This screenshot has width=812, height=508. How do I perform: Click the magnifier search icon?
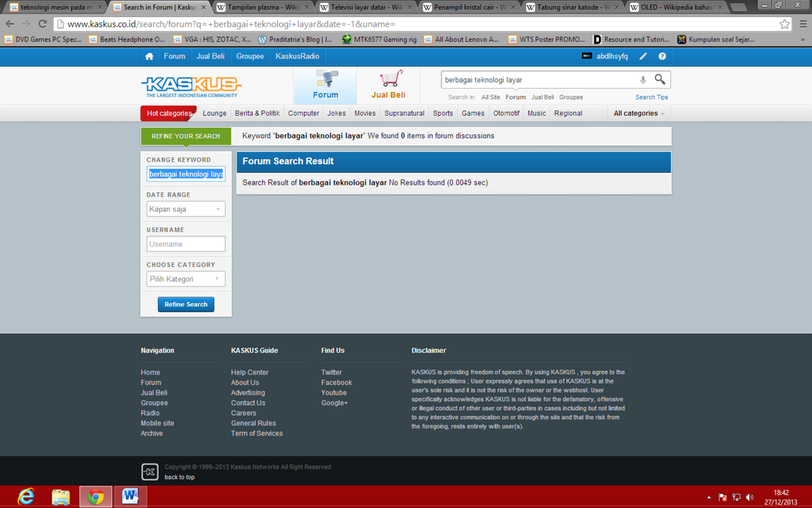point(660,79)
